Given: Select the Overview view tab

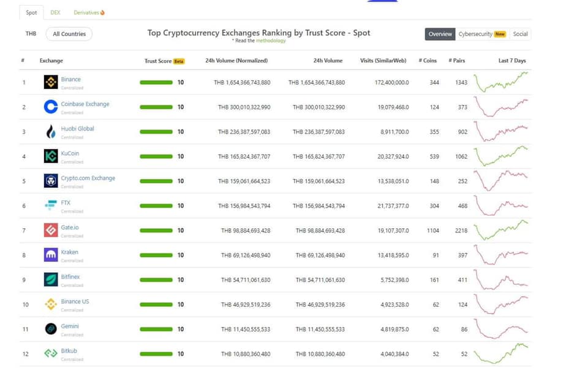Looking at the screenshot, I should coord(440,34).
